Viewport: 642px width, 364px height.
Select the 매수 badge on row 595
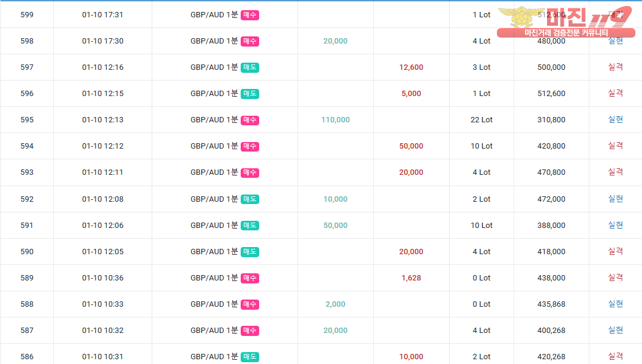point(250,120)
